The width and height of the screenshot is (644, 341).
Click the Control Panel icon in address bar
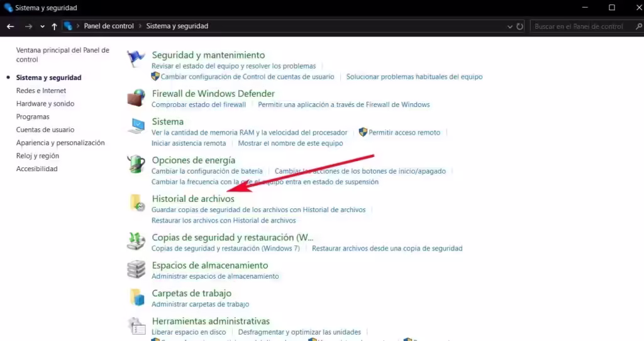(x=68, y=26)
